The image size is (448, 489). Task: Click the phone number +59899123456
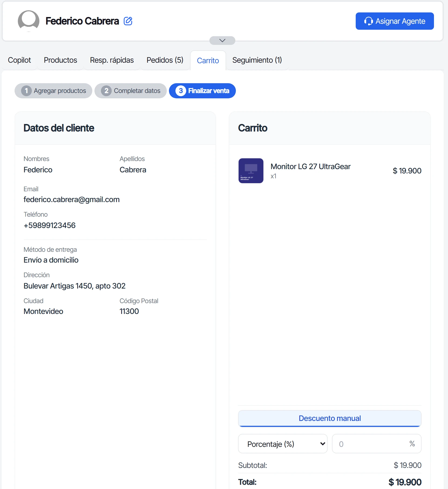click(50, 225)
